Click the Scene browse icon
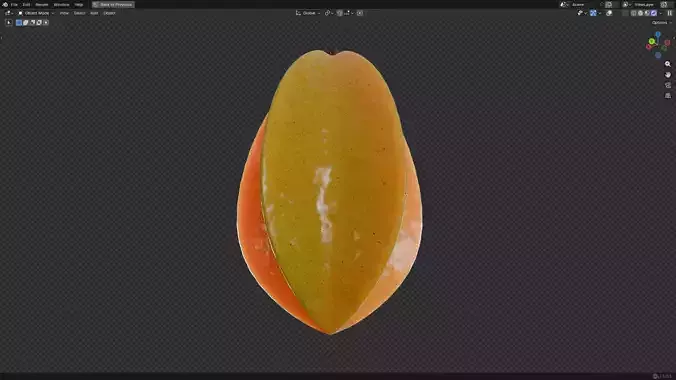Screen dimensions: 676x380 coord(563,4)
